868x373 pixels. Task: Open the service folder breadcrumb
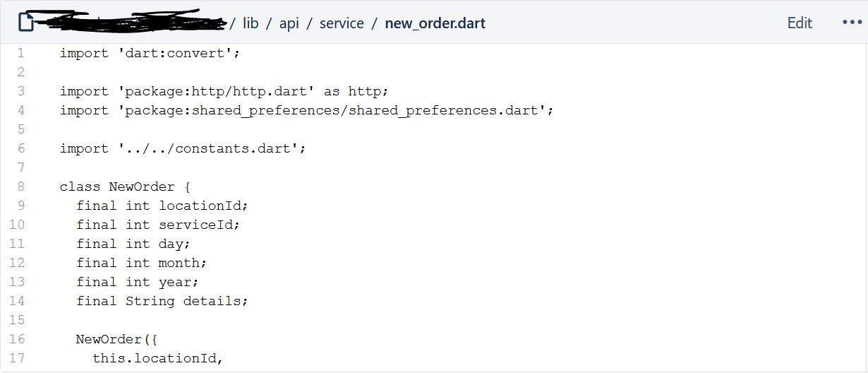[x=342, y=23]
